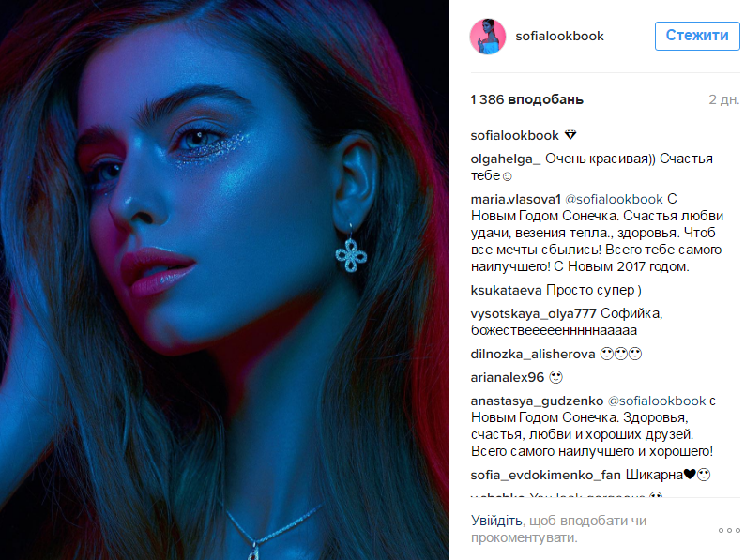Click @sofialookbook mention in anastasya_gudzenko comment
The image size is (745, 560).
(657, 401)
